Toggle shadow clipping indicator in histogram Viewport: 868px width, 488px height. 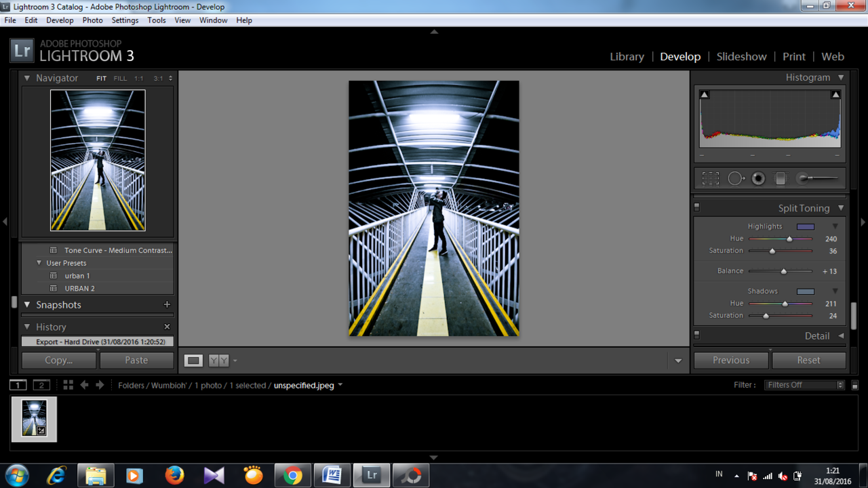tap(704, 94)
